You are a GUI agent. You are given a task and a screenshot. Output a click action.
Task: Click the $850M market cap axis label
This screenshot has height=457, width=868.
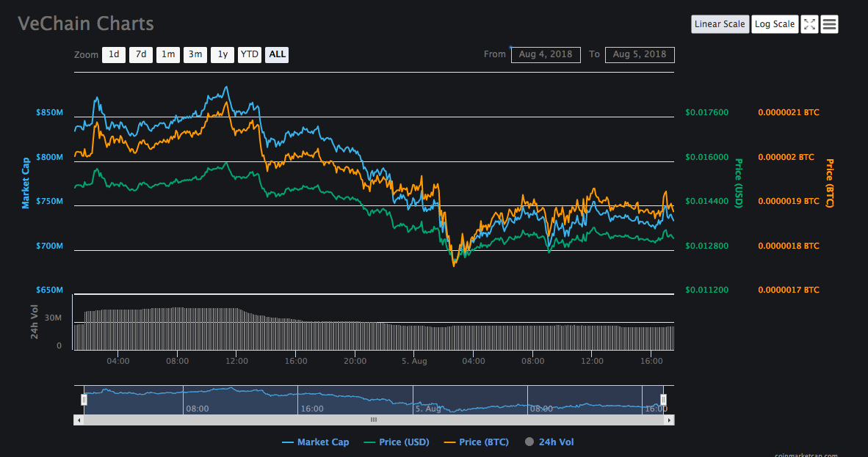(50, 112)
